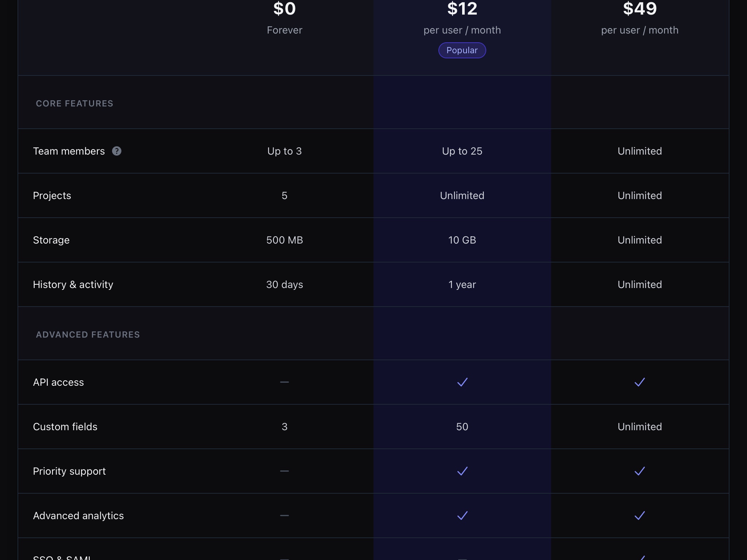Viewport: 747px width, 560px height.
Task: Click the 30 days history value in Free plan
Action: 285,284
